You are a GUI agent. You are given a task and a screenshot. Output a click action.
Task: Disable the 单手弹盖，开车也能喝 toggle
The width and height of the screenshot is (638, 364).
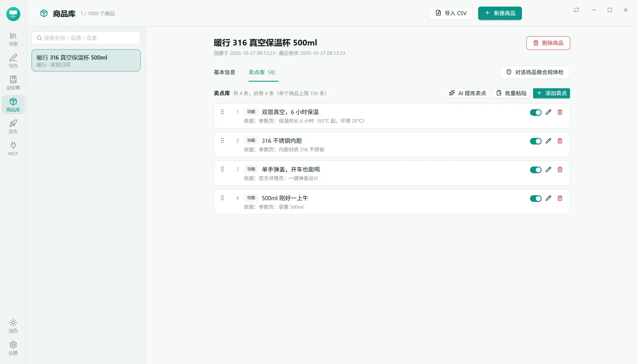coord(536,170)
